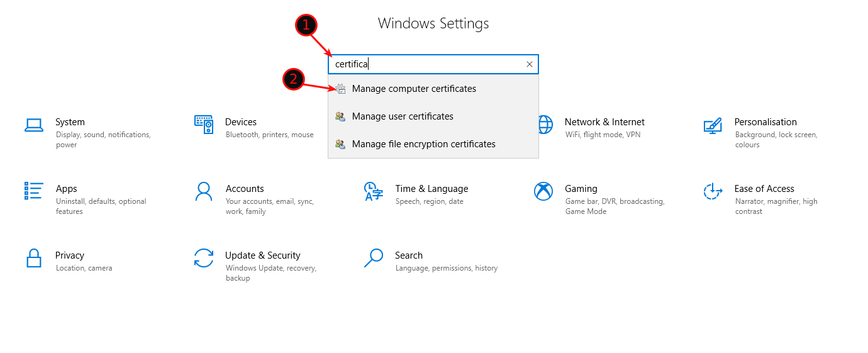The width and height of the screenshot is (868, 353).
Task: Click the Ease of Access icon
Action: [712, 191]
